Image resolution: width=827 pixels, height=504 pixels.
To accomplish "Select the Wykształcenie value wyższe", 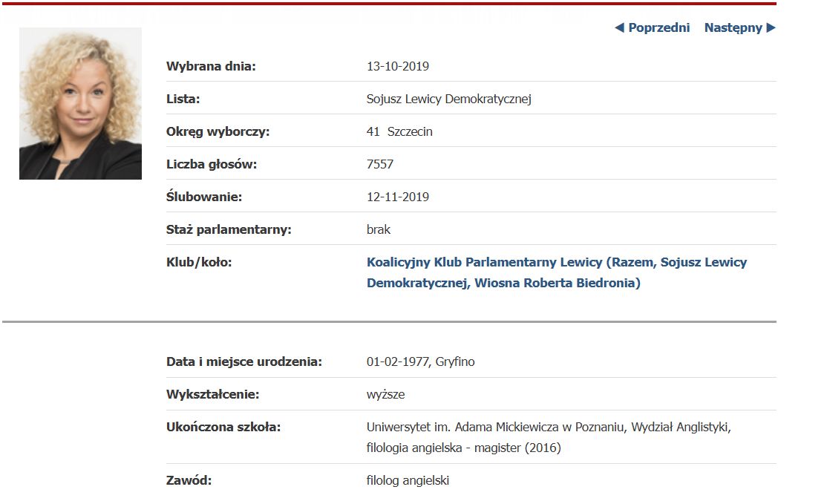I will coord(384,394).
